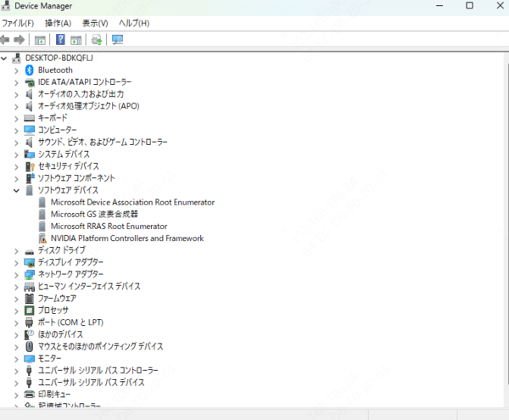The image size is (509, 420).
Task: Open the 操作(A) menu
Action: tap(58, 23)
